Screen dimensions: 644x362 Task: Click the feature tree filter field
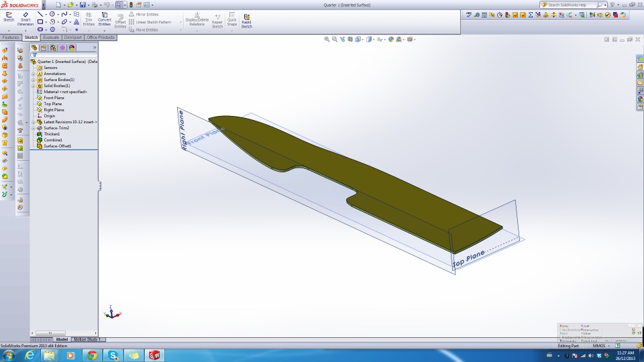[64, 54]
